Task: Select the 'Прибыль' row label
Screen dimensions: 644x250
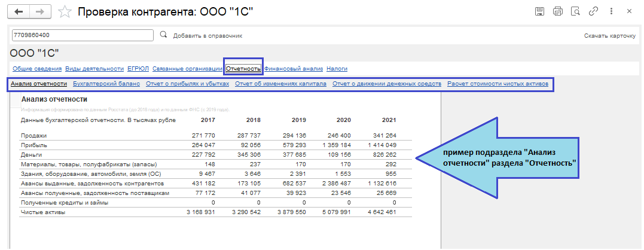Action: pyautogui.click(x=33, y=145)
